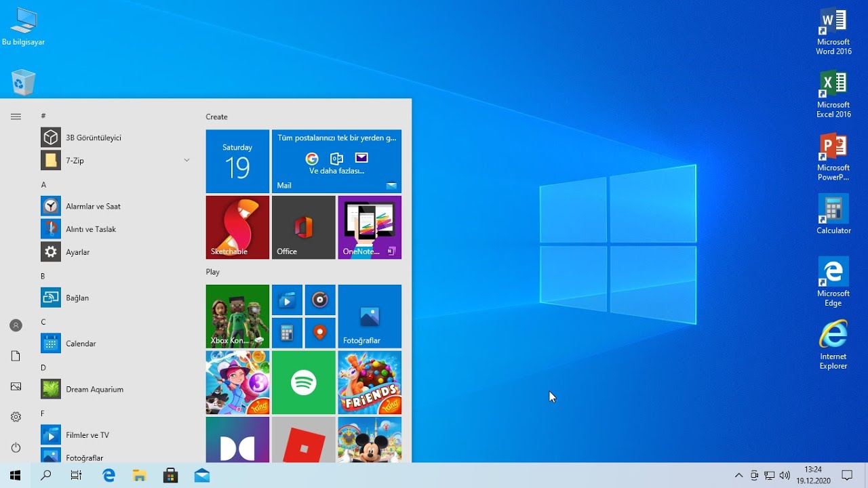This screenshot has height=488, width=868.
Task: Open Microsoft Store from the taskbar
Action: [x=171, y=476]
